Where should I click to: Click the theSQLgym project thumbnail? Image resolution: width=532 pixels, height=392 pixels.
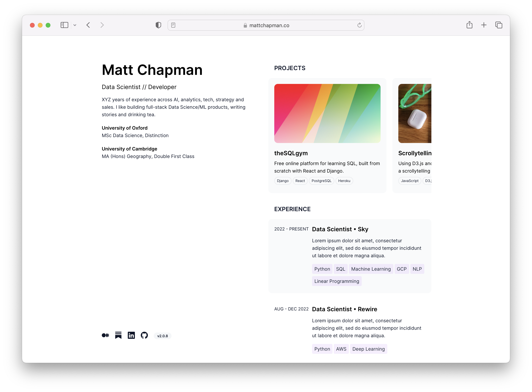click(x=327, y=113)
